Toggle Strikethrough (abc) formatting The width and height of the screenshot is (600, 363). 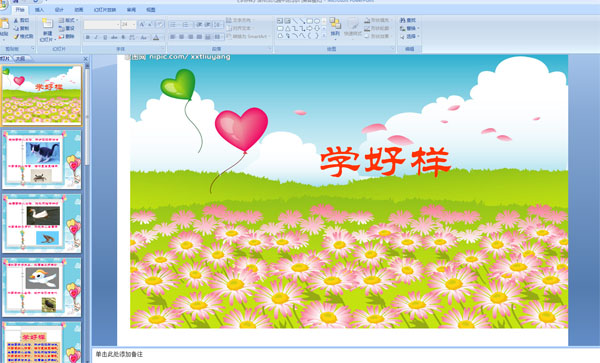coord(114,37)
